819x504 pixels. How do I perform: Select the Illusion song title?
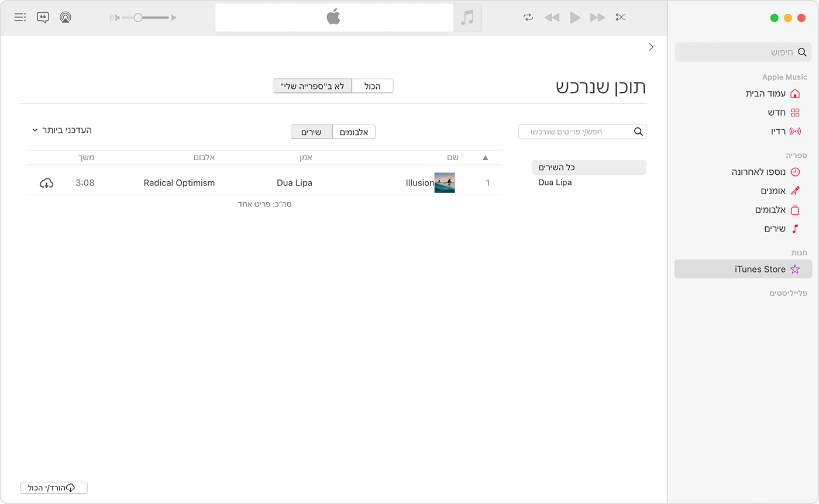coord(420,183)
